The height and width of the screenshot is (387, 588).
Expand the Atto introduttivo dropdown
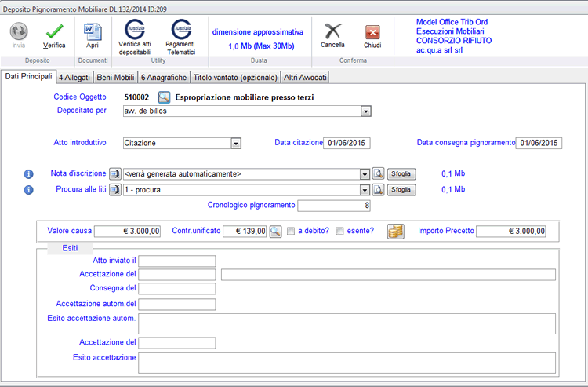pos(235,144)
